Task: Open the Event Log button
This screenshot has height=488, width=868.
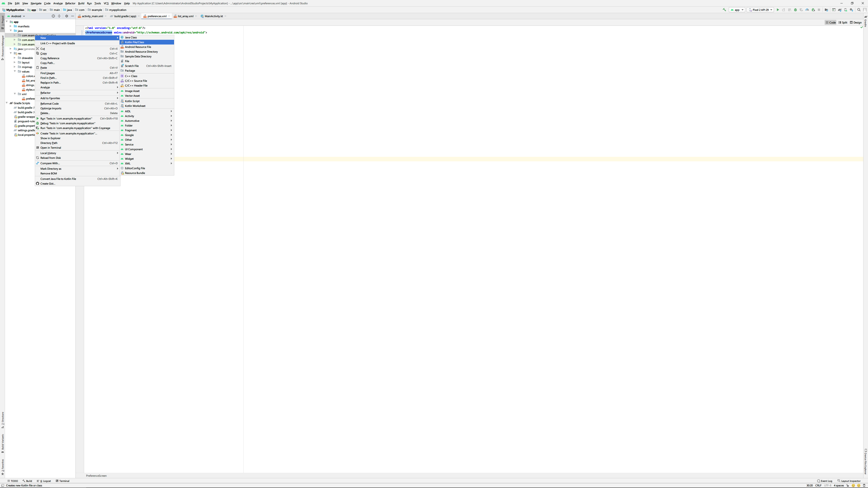Action: [x=825, y=481]
